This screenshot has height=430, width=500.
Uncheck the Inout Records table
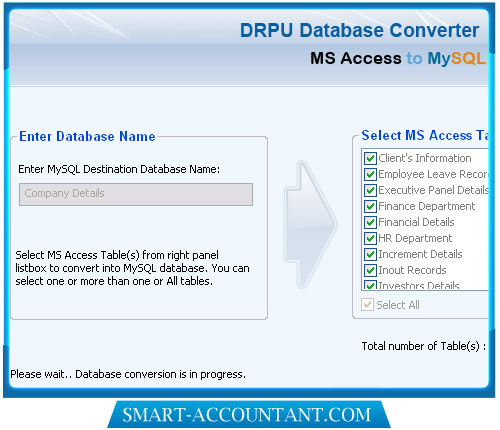370,270
